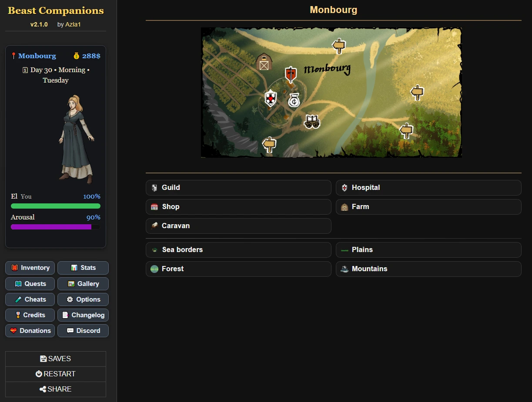Viewport: 532px width, 402px height.
Task: Click the signpost at top of map
Action: pos(338,45)
